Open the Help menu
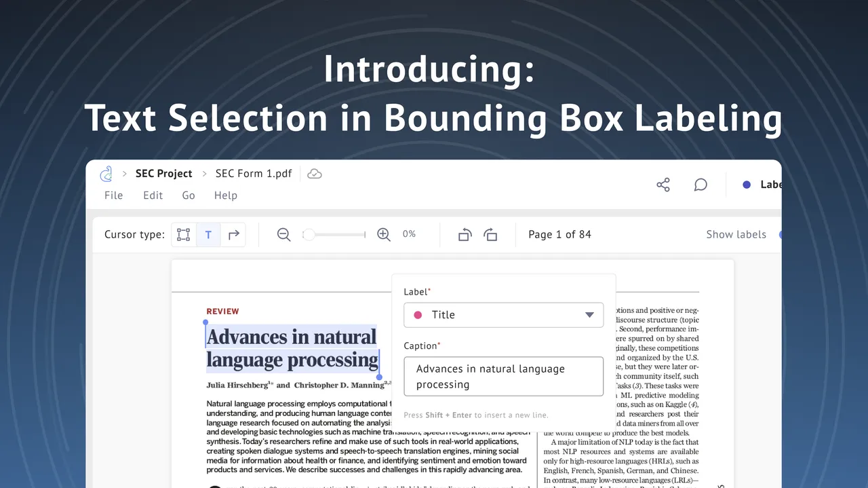 pos(226,195)
